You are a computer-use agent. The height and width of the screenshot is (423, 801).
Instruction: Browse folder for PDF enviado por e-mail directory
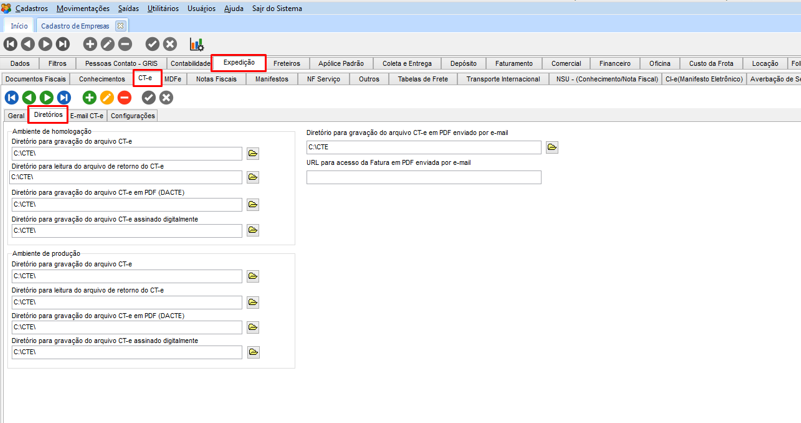(552, 147)
